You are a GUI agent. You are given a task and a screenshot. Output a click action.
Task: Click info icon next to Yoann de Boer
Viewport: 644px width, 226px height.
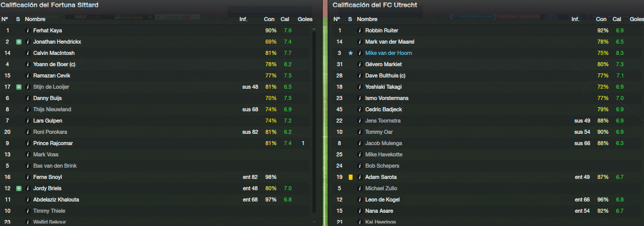(x=27, y=64)
